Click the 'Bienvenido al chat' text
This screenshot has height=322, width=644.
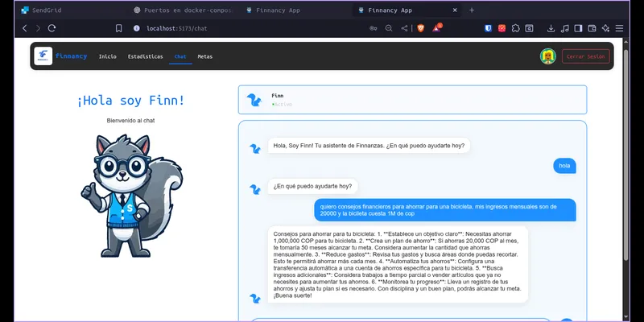click(130, 120)
